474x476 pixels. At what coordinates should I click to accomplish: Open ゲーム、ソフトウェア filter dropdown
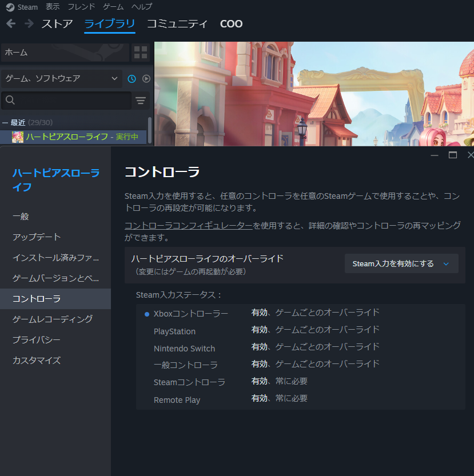[62, 79]
